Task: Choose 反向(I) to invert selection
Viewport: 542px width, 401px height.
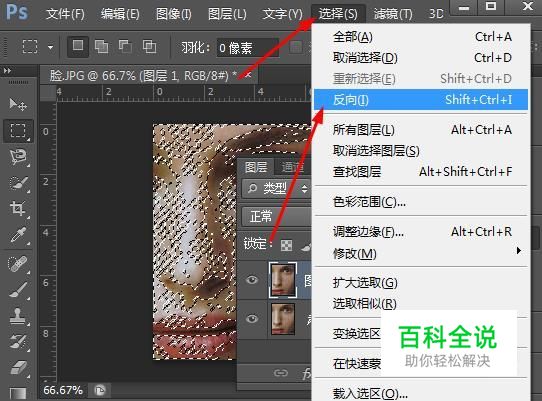Action: coord(421,100)
